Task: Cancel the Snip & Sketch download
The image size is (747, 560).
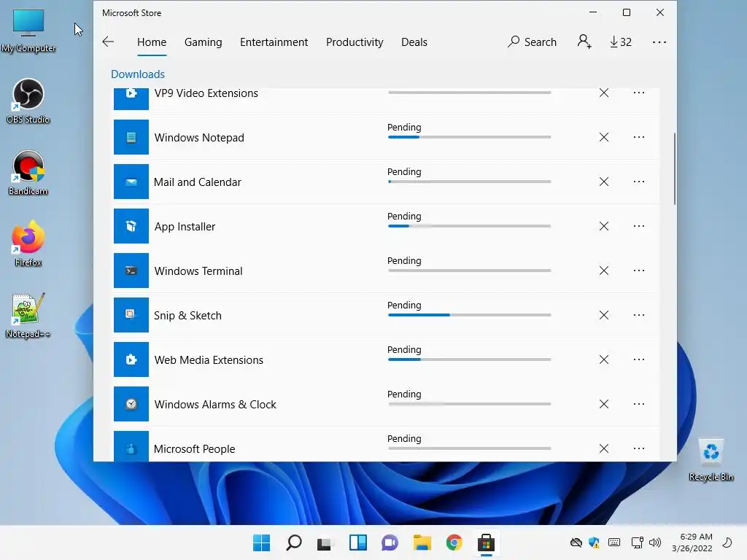Action: 603,315
